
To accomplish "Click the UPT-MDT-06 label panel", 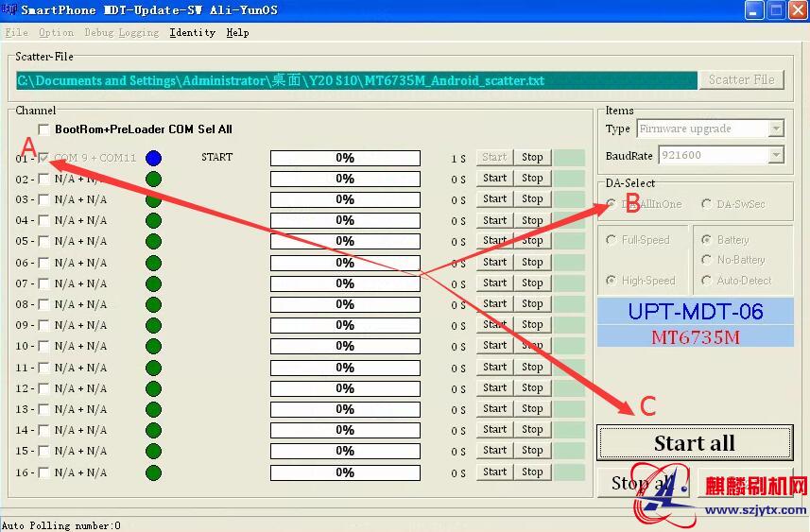I will click(x=696, y=312).
